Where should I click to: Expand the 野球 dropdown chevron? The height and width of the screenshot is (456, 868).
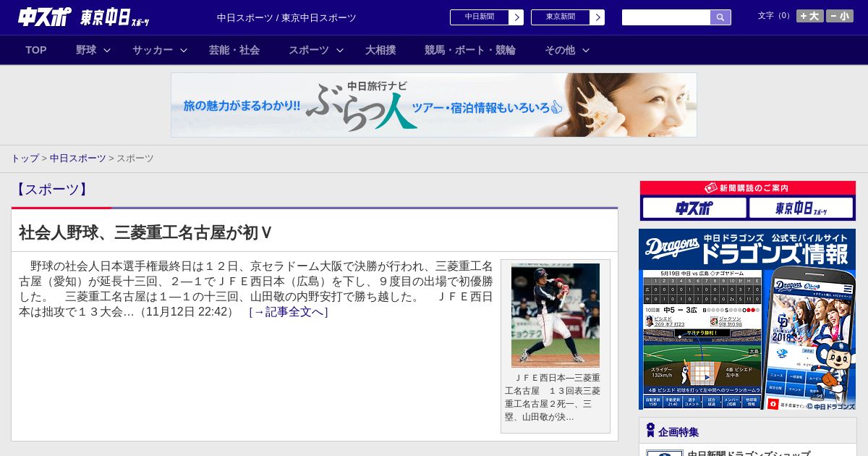[x=107, y=50]
